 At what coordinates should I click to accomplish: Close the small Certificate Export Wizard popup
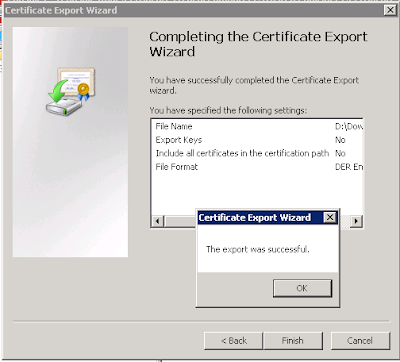pyautogui.click(x=330, y=217)
